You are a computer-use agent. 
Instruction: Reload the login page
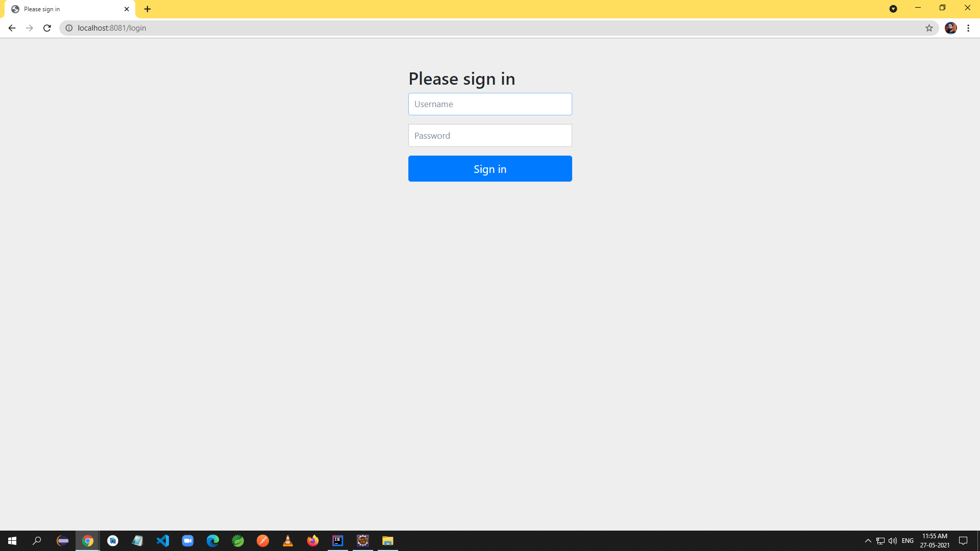(47, 28)
